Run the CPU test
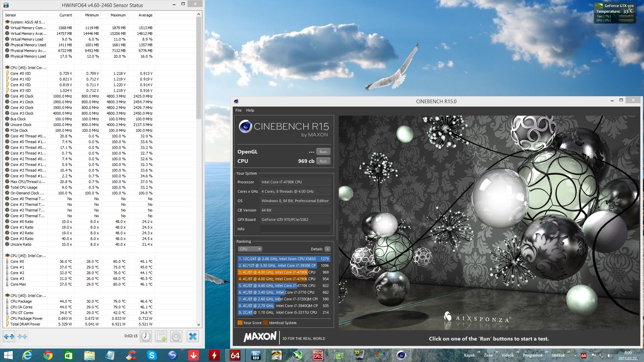Screen dimensions: 644x362 pos(323,161)
